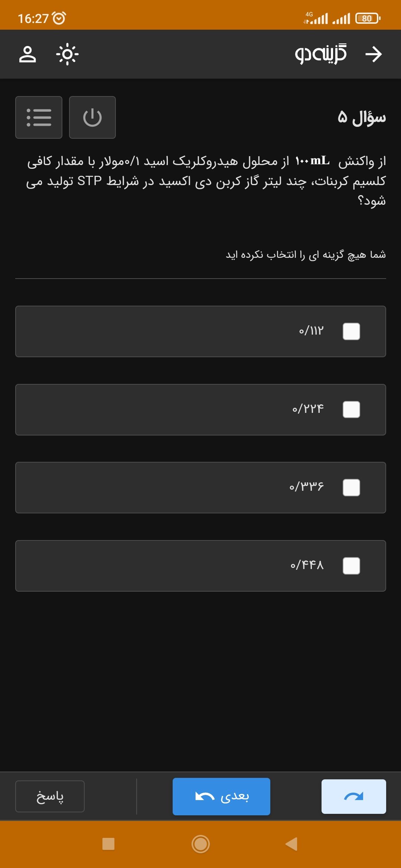Check the box for answer ۰/۱۱۲
The width and height of the screenshot is (401, 868).
[351, 331]
